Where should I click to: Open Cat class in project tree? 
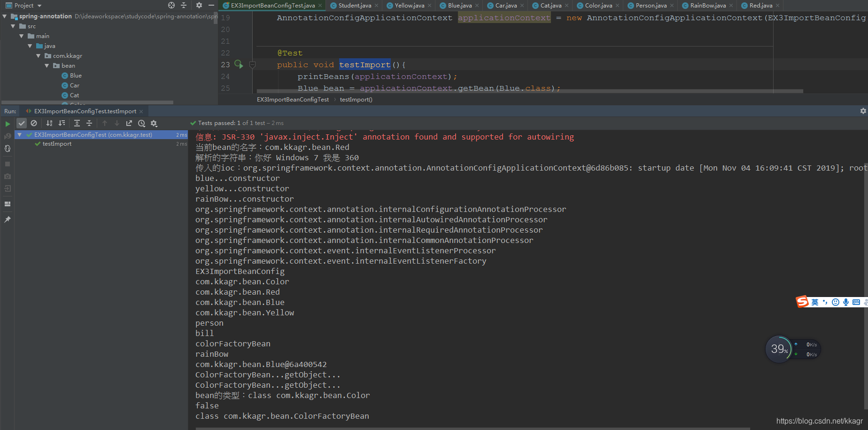tap(74, 95)
